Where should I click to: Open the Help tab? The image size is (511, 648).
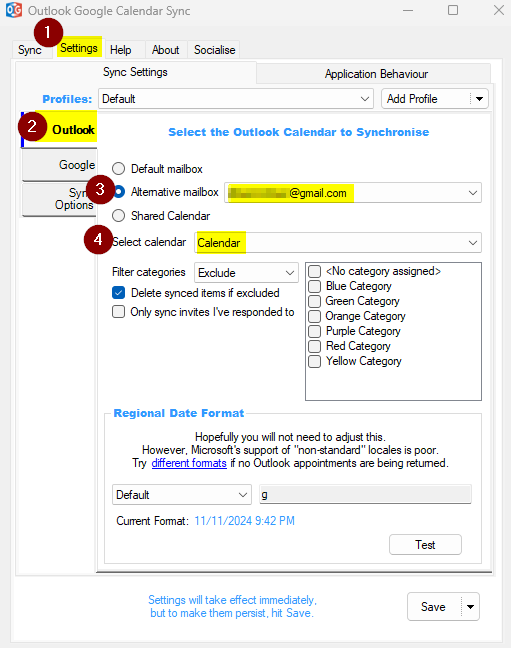121,50
